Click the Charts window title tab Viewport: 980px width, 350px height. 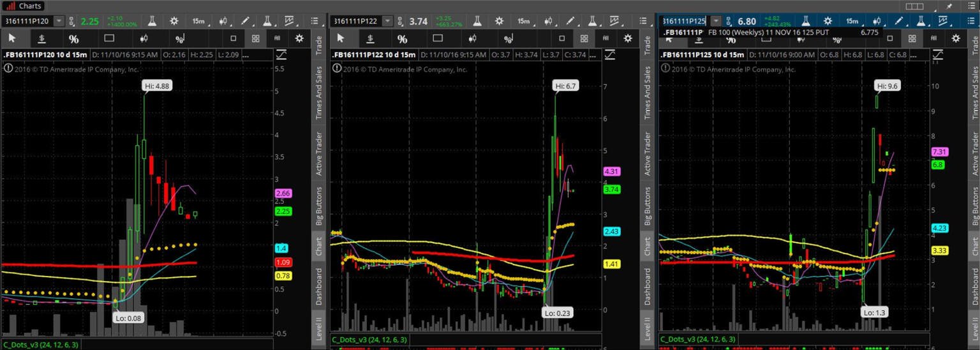24,6
